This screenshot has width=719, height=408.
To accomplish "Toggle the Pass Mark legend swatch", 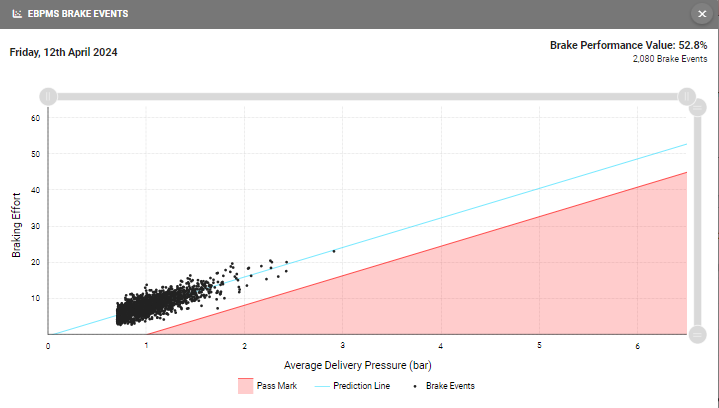I will 245,385.
